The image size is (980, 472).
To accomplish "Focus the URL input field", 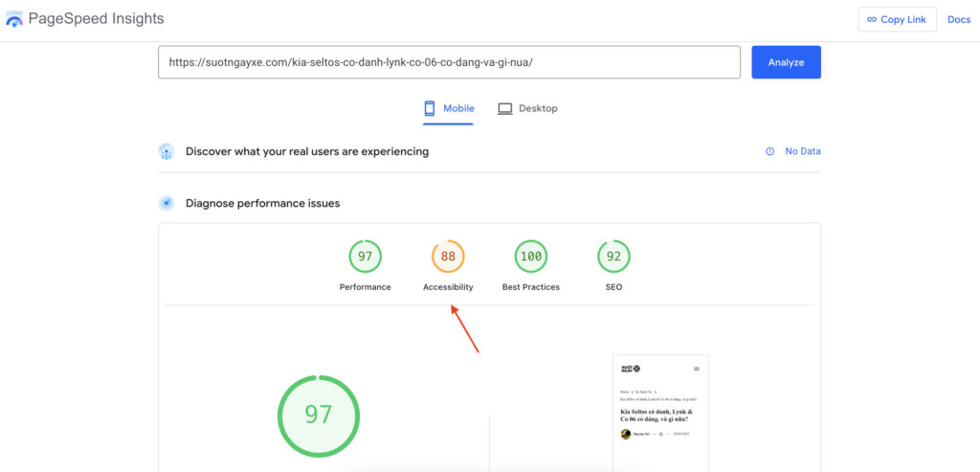I will 449,62.
